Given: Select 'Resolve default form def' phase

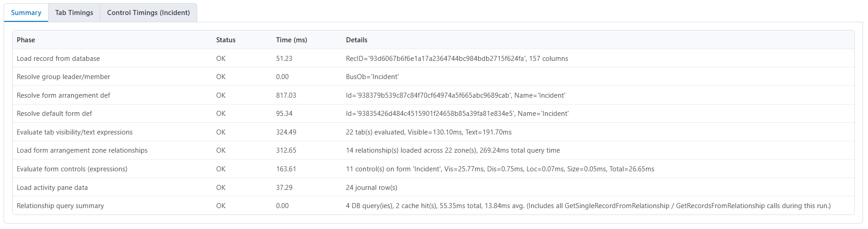Looking at the screenshot, I should (x=54, y=114).
